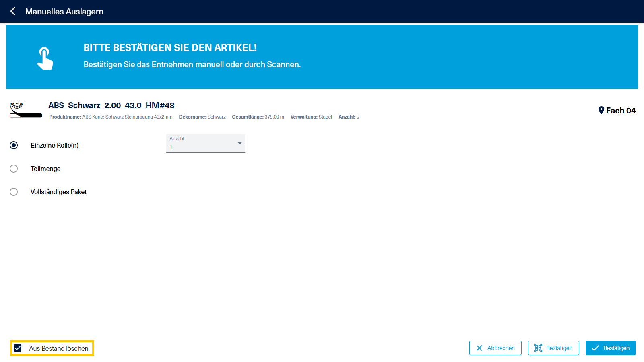Select the Einzelne Rolle(n) radio option

coord(14,145)
